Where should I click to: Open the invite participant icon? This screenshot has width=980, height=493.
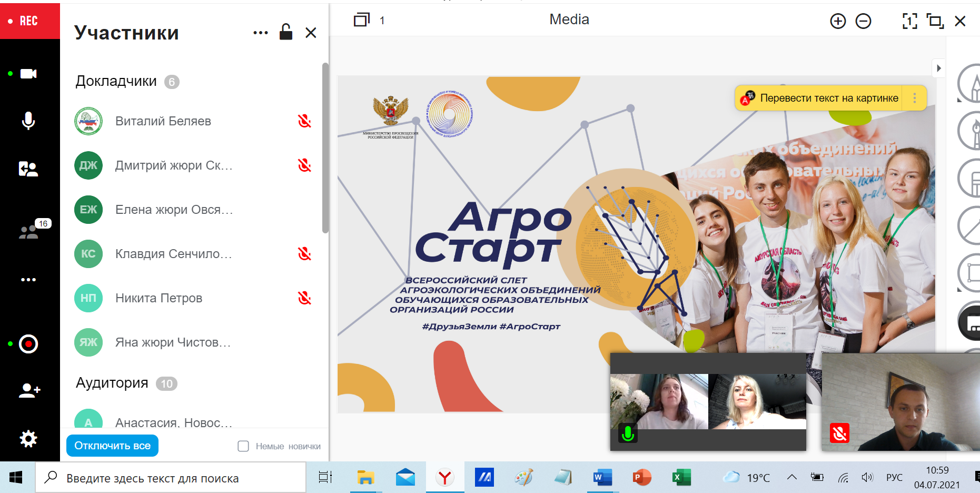29,390
